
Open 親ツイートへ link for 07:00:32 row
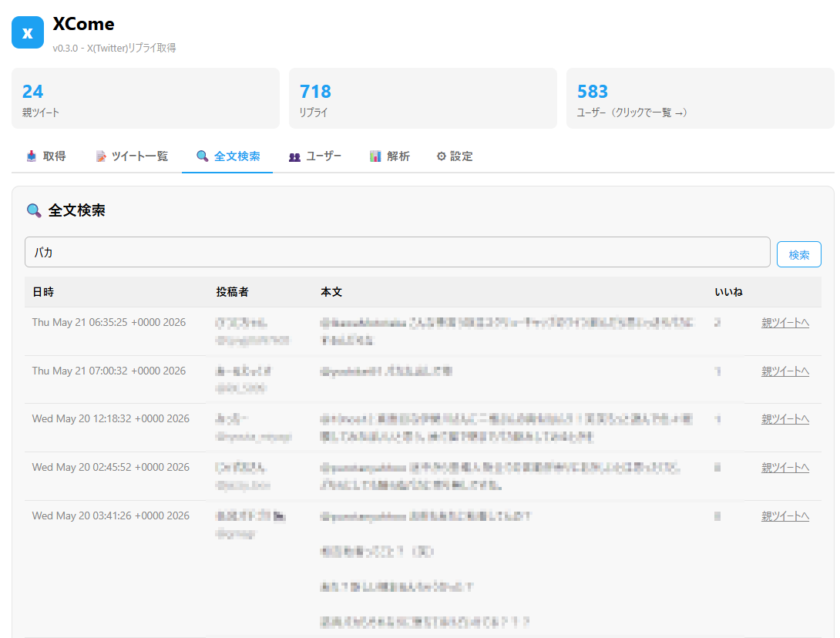tap(785, 371)
